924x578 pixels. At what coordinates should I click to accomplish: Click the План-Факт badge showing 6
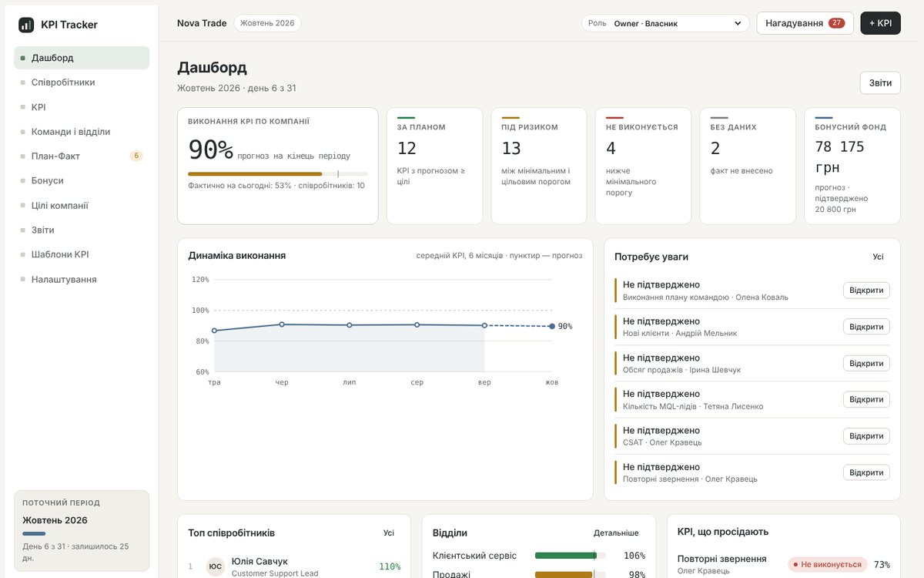[x=136, y=156]
